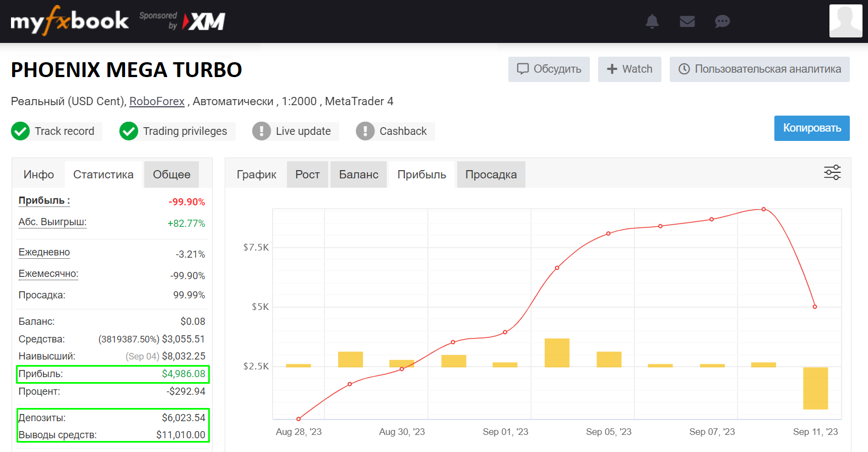Click the Track record green checkmark
Viewport: 868px width, 452px height.
pyautogui.click(x=20, y=131)
